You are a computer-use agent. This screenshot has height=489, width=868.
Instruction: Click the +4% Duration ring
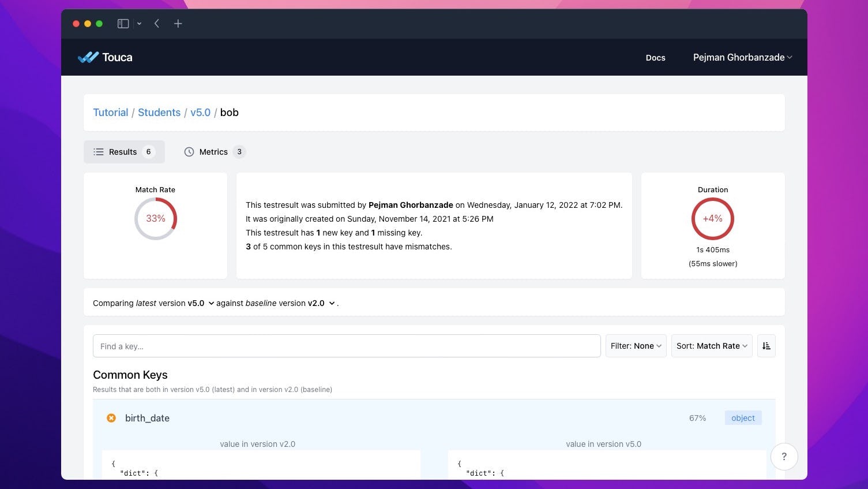tap(713, 219)
